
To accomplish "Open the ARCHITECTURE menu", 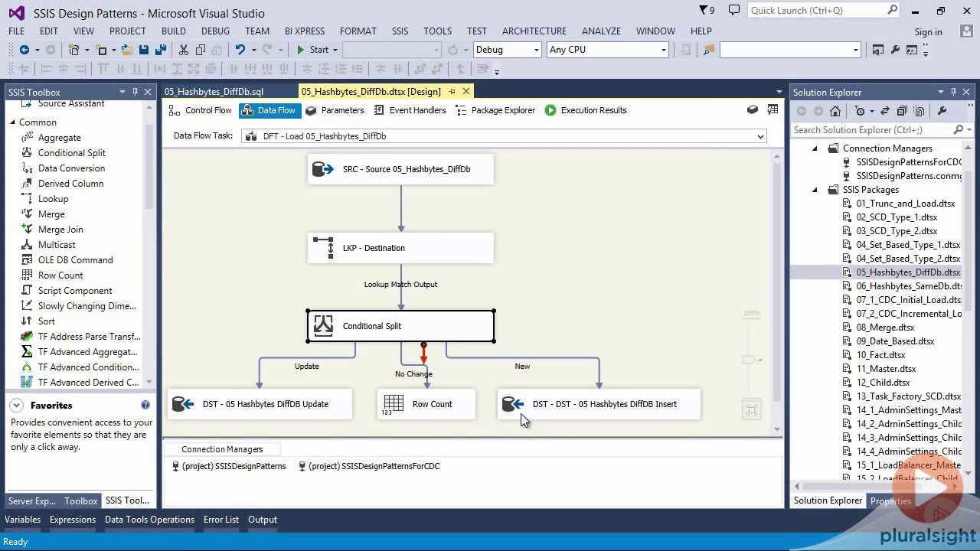I will click(534, 31).
